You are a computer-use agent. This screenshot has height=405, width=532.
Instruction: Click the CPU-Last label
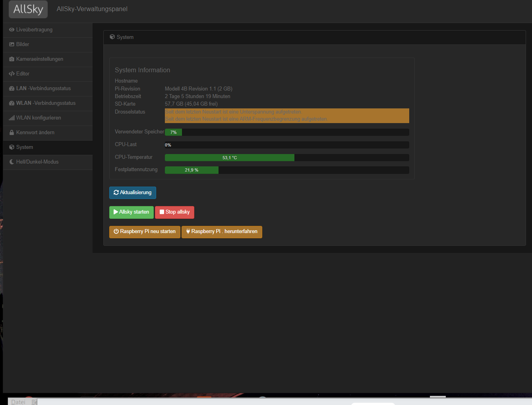(x=126, y=145)
